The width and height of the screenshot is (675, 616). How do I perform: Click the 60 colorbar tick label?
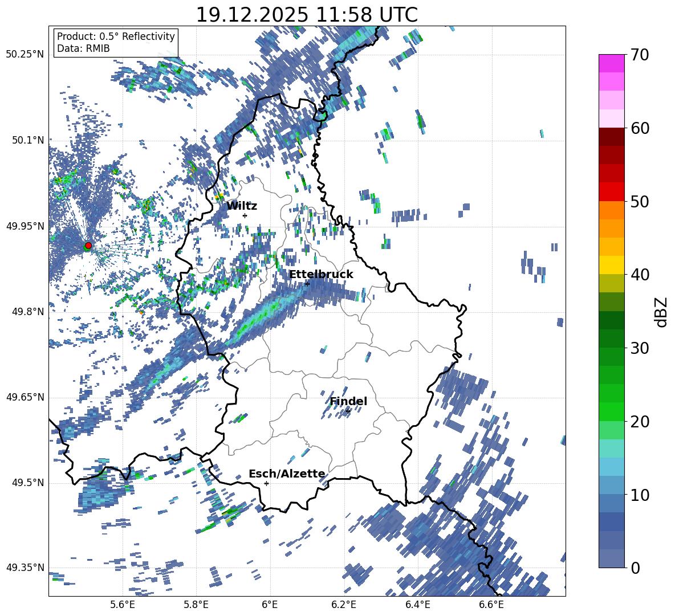640,128
